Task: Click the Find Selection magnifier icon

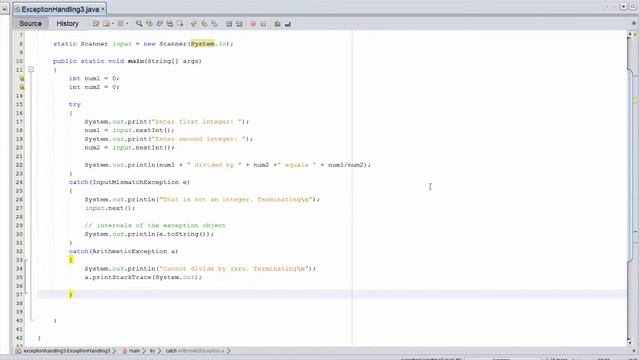Action: coord(139,24)
